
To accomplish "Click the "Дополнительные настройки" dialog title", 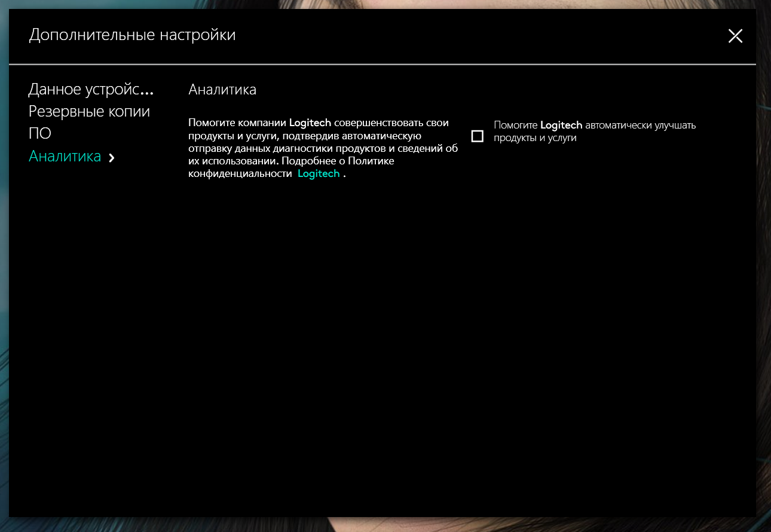I will click(132, 35).
